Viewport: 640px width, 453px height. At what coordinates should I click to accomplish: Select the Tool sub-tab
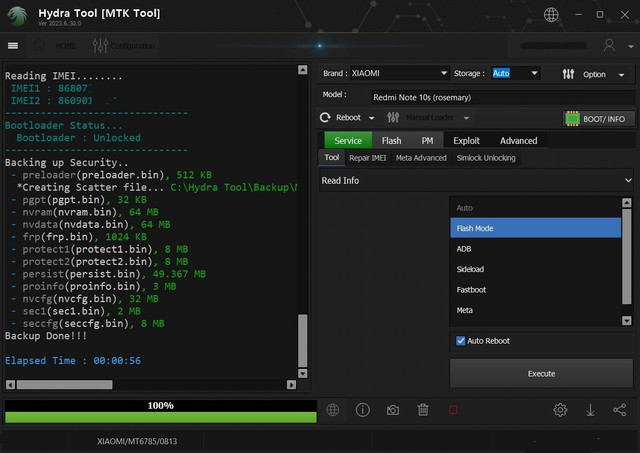tap(331, 158)
